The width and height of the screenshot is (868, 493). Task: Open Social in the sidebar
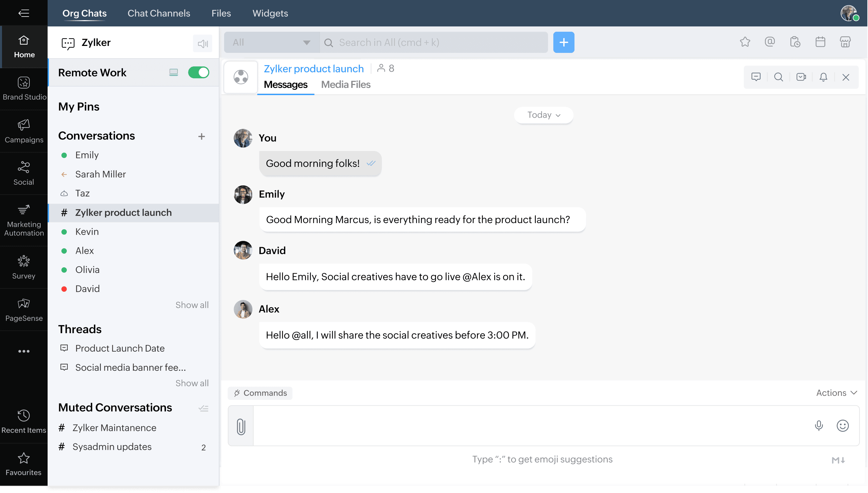click(24, 174)
